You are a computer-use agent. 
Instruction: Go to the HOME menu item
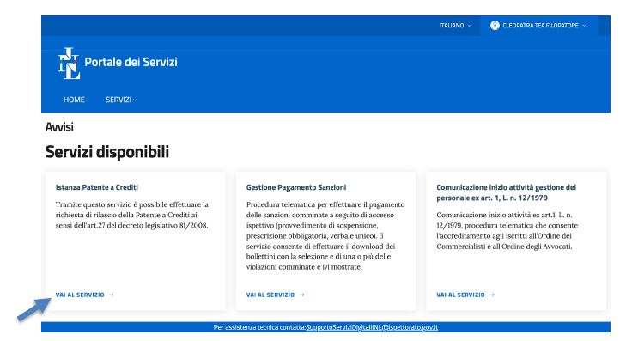click(x=74, y=100)
